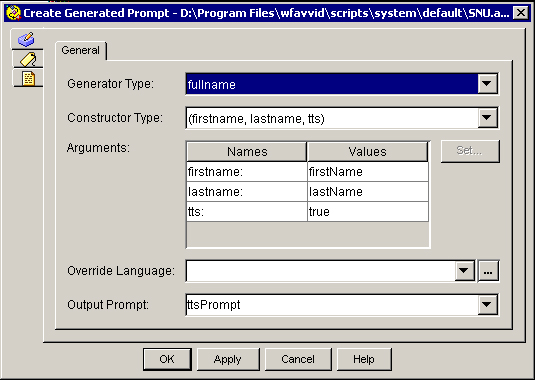Select the lastName value cell

pyautogui.click(x=367, y=192)
